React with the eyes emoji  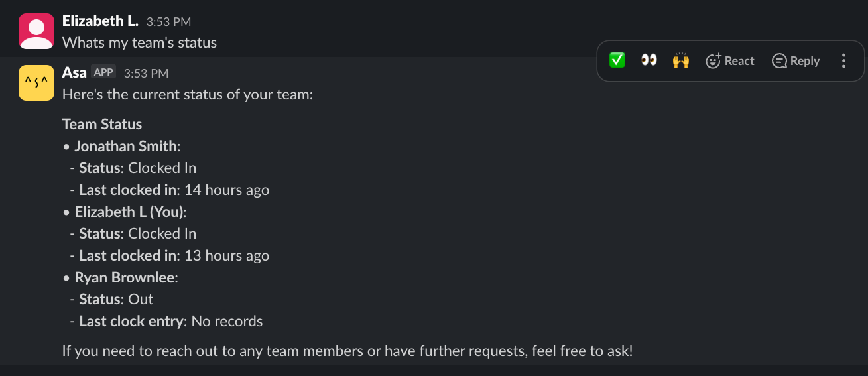coord(649,61)
